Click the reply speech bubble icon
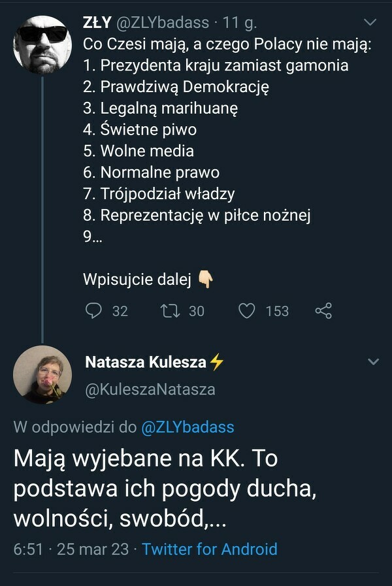This screenshot has width=392, height=586. [95, 311]
